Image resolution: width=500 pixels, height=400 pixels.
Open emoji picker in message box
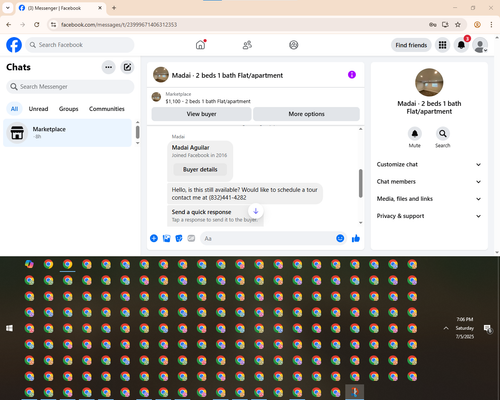(340, 238)
